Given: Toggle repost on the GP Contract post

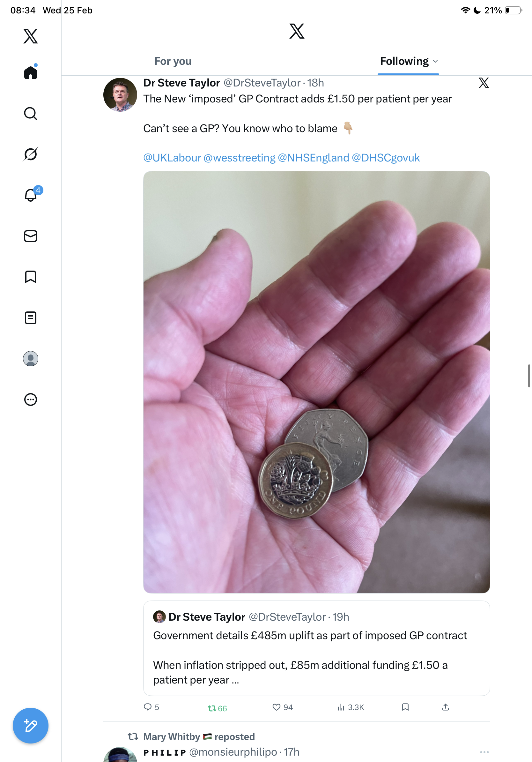Looking at the screenshot, I should coord(212,708).
